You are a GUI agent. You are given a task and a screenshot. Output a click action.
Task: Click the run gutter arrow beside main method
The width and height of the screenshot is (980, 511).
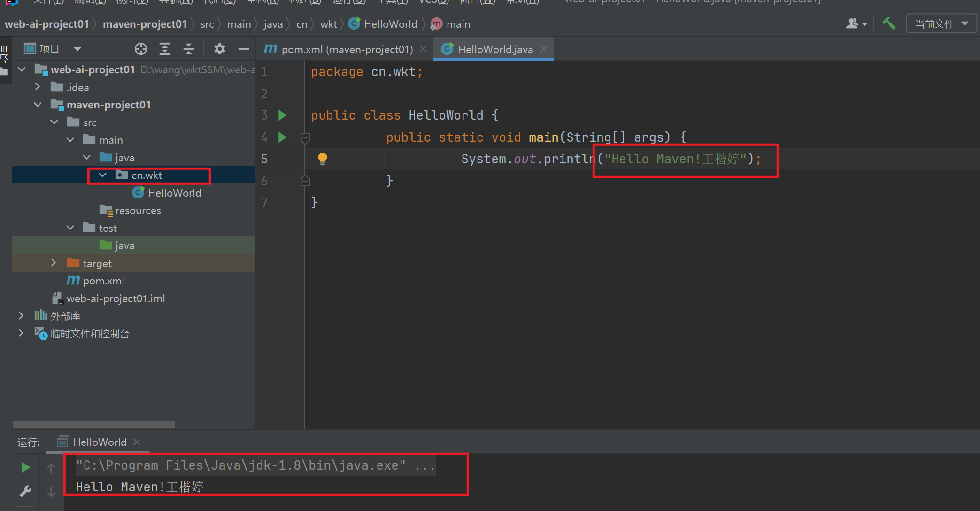[x=282, y=137]
